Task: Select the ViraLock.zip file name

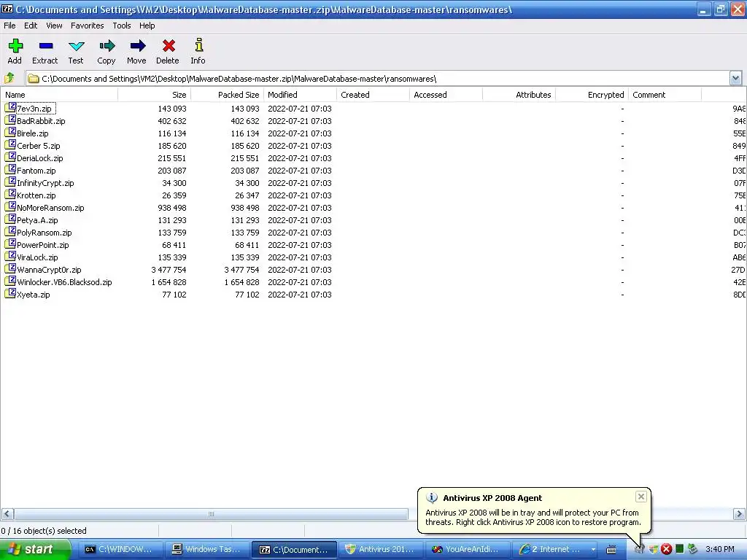Action: (x=37, y=257)
